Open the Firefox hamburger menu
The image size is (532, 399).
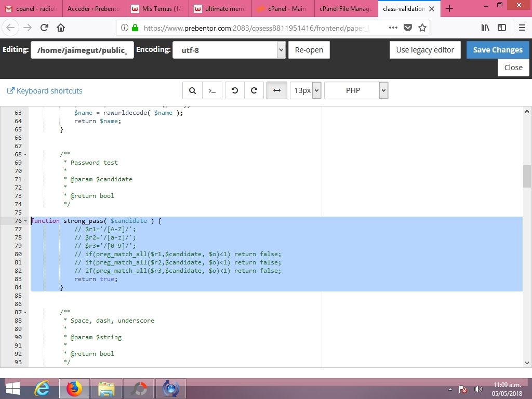(x=522, y=28)
